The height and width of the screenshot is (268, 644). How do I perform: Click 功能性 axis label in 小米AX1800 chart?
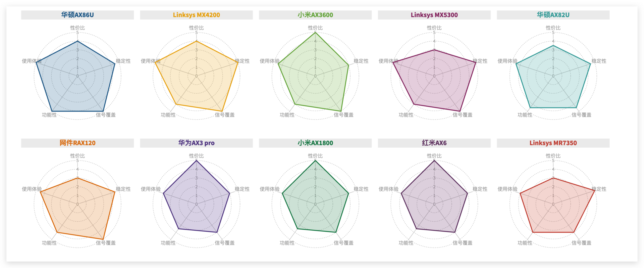click(x=287, y=243)
